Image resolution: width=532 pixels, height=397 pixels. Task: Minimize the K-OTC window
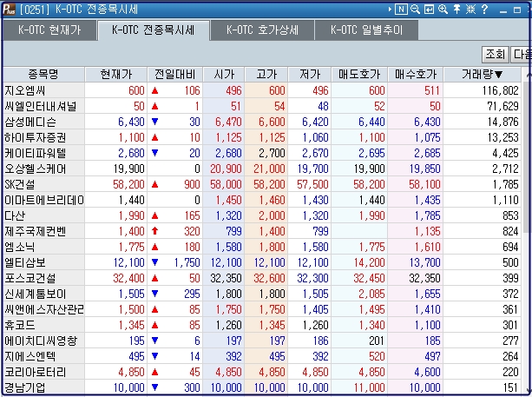[503, 10]
